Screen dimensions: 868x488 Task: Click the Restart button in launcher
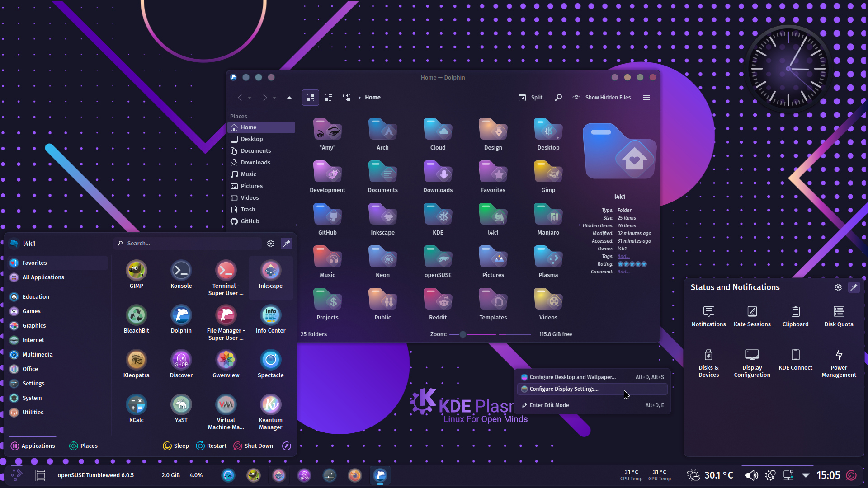tap(211, 446)
